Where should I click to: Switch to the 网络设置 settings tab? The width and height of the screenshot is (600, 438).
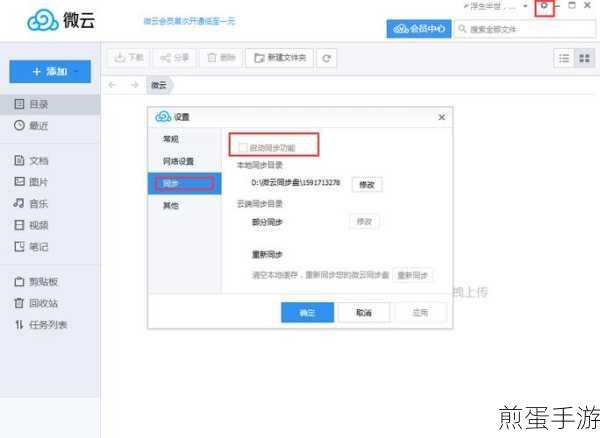pos(184,161)
